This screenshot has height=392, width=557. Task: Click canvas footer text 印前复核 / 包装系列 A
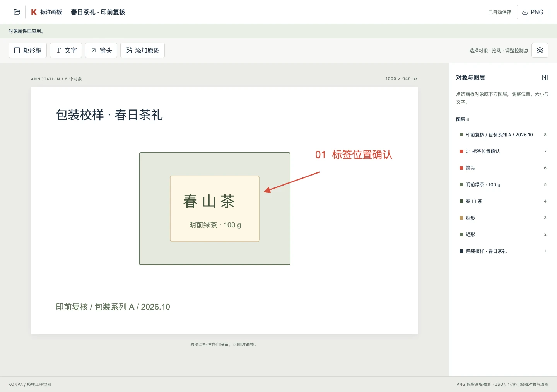point(113,307)
